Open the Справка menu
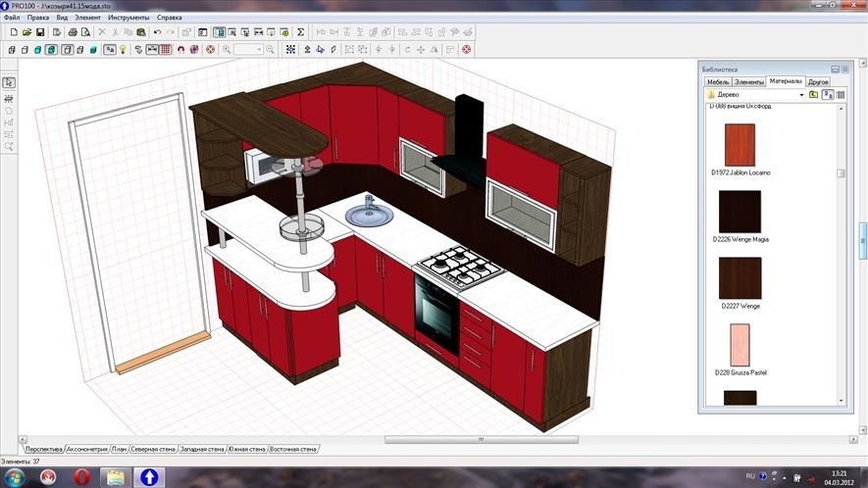The image size is (868, 488). click(x=170, y=18)
